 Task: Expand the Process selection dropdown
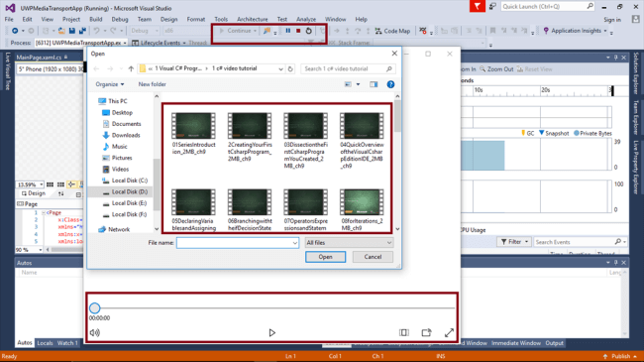pyautogui.click(x=125, y=43)
